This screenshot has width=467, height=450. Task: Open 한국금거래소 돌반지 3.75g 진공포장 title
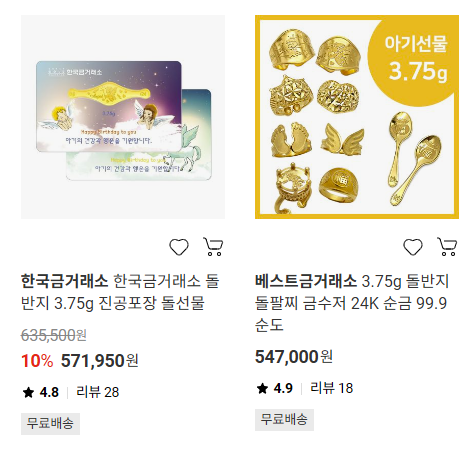coord(120,292)
